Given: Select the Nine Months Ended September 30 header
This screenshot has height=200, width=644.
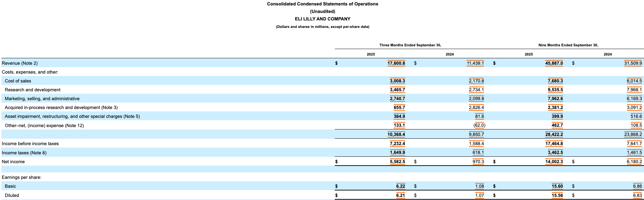Looking at the screenshot, I should tap(568, 45).
